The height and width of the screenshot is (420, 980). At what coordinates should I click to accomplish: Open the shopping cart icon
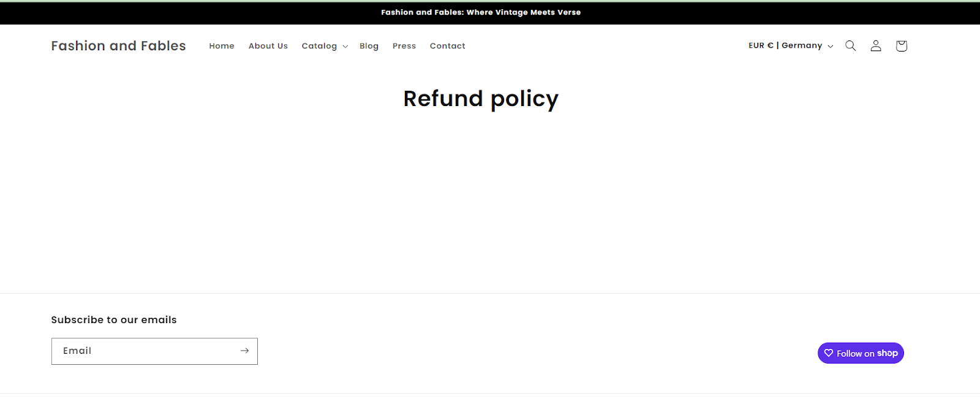(901, 45)
